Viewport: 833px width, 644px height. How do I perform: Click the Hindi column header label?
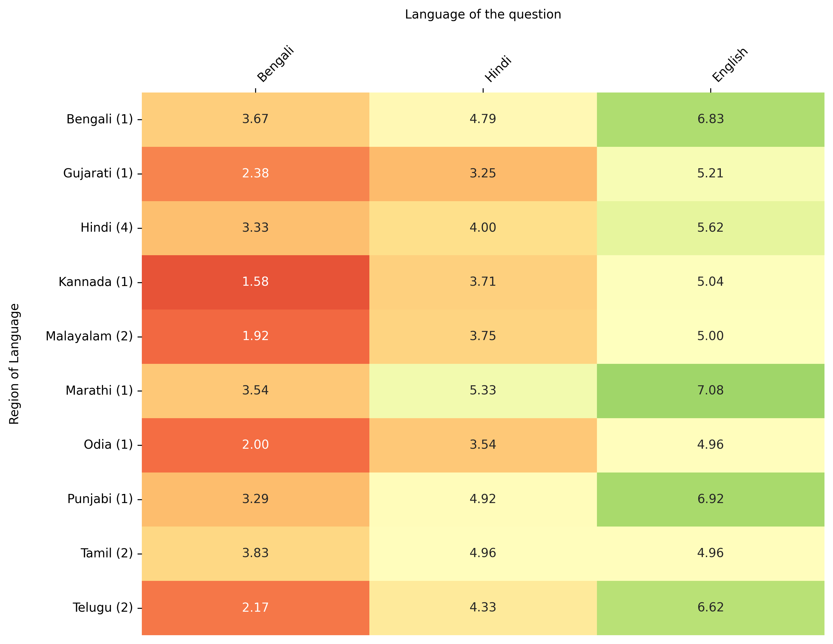498,69
